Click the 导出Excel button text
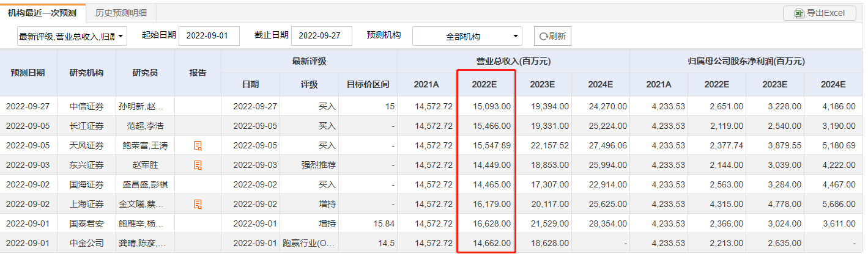 click(826, 13)
